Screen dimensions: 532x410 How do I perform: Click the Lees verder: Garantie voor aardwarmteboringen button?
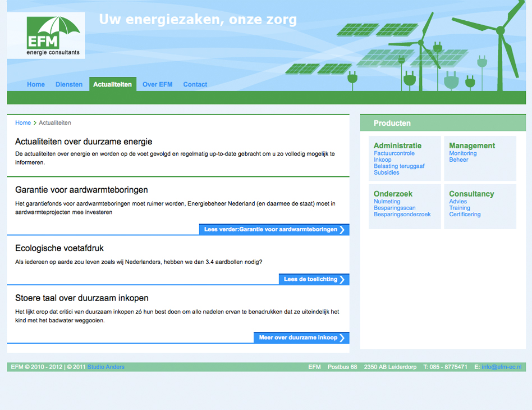(274, 230)
